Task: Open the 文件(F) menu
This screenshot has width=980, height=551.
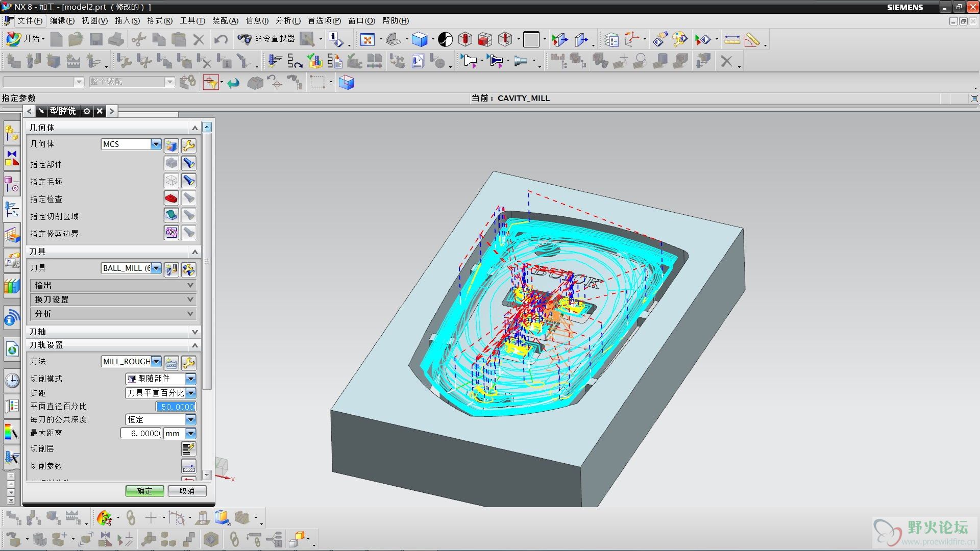Action: click(30, 20)
